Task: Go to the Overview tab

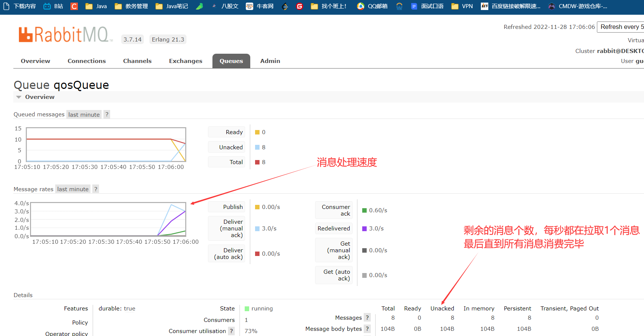Action: [36, 61]
